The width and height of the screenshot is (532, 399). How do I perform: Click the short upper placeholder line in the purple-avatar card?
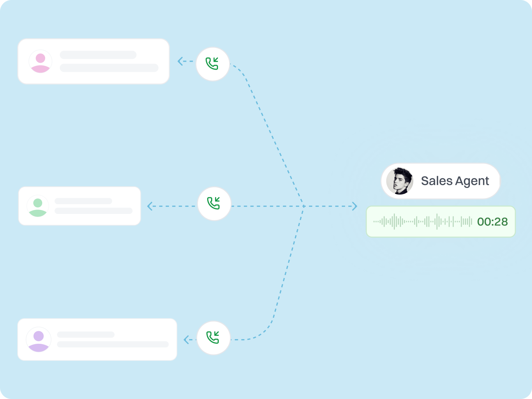86,334
